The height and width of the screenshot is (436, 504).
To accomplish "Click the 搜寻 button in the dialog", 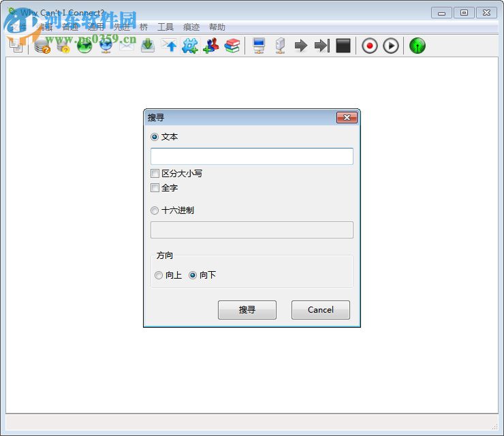I will [x=247, y=310].
